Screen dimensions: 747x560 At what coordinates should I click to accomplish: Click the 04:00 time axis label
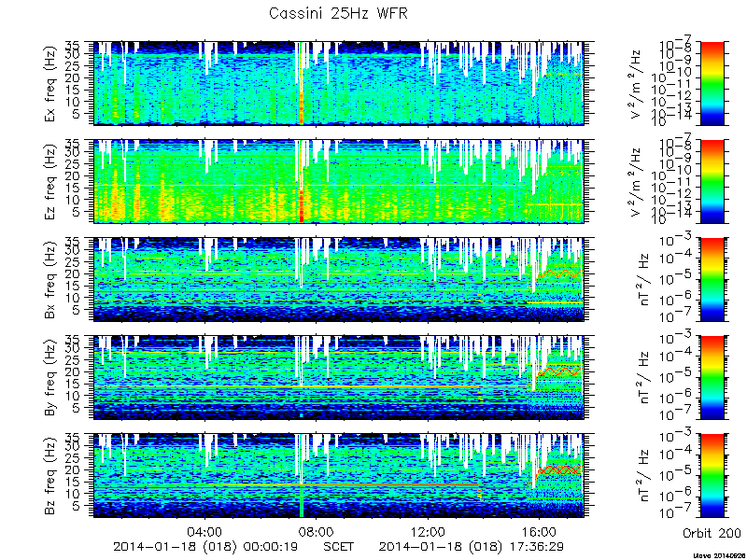coord(205,531)
